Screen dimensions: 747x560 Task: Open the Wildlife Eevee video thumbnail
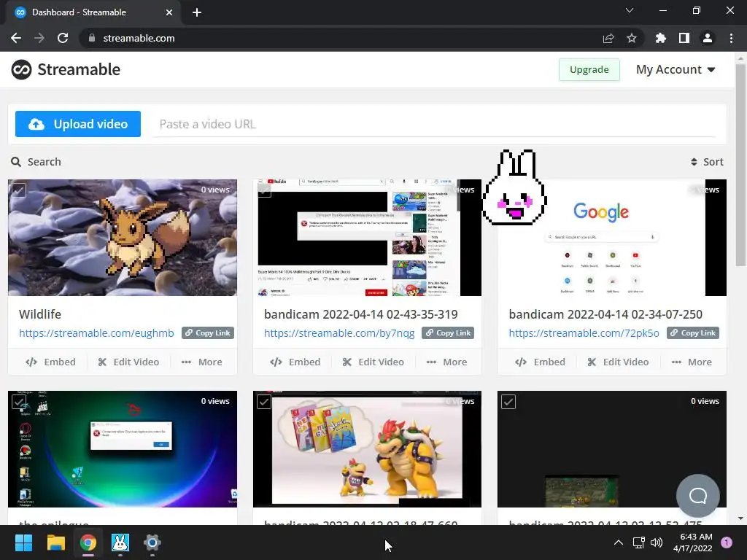coord(123,238)
